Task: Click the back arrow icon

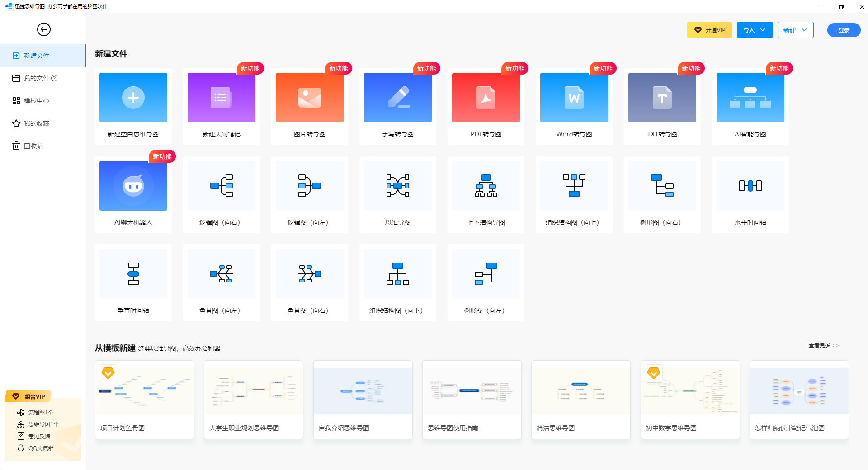Action: click(44, 29)
